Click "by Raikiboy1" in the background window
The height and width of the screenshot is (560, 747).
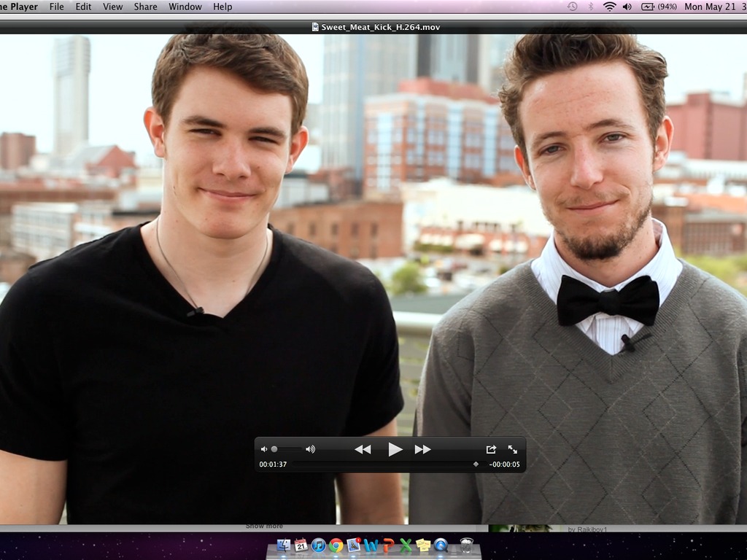[587, 529]
